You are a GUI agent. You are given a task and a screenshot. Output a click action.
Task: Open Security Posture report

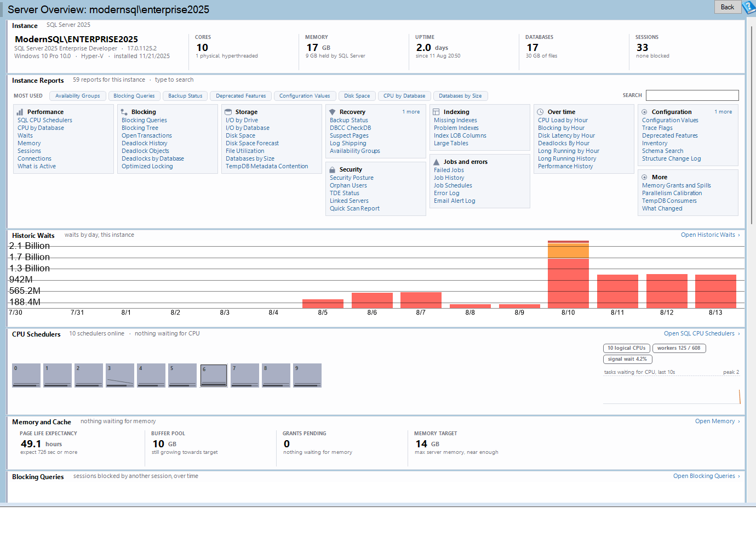[x=352, y=178]
